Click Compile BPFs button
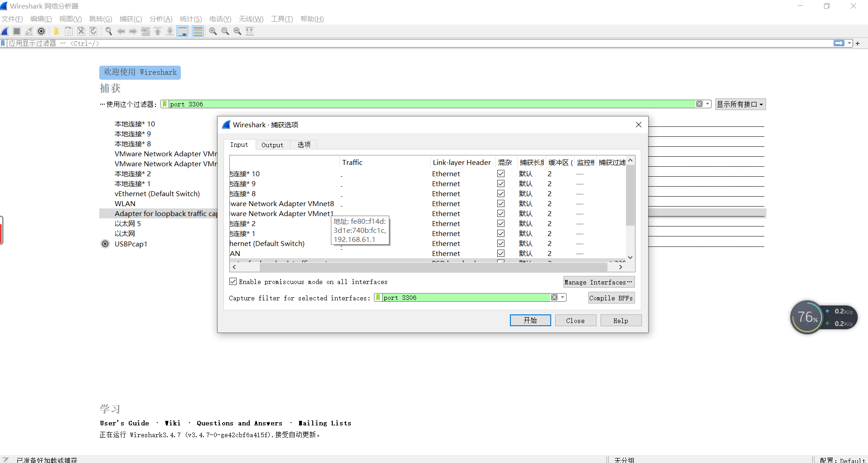The image size is (868, 463). 611,298
